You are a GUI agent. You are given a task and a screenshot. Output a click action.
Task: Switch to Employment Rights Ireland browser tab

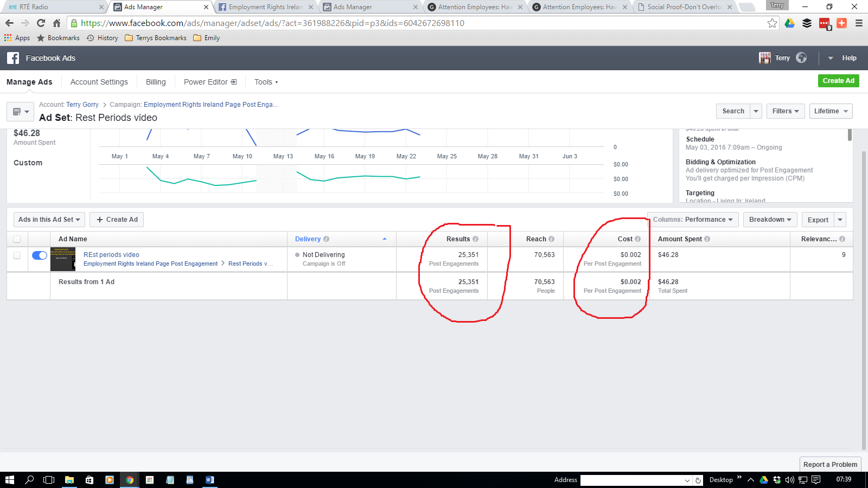coord(265,7)
